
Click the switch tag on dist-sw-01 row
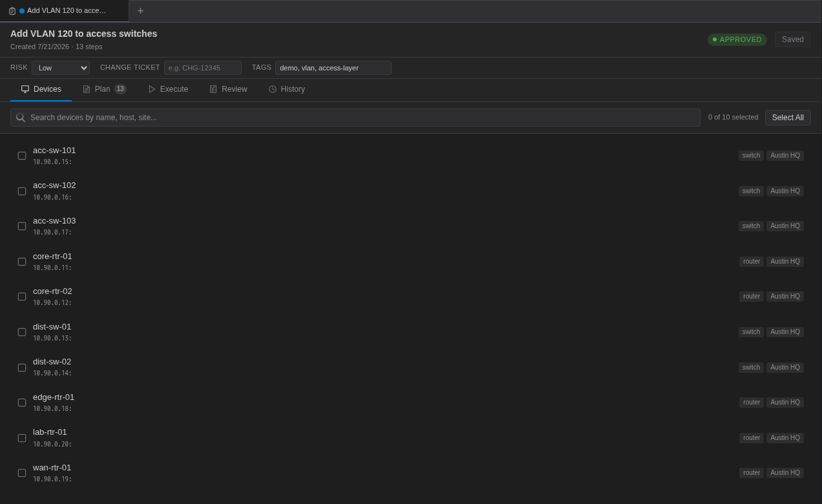pyautogui.click(x=751, y=332)
